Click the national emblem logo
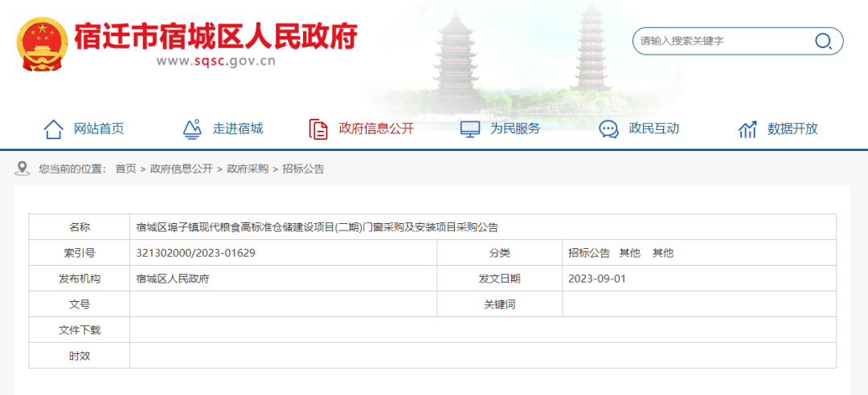868x395 pixels. tap(42, 44)
